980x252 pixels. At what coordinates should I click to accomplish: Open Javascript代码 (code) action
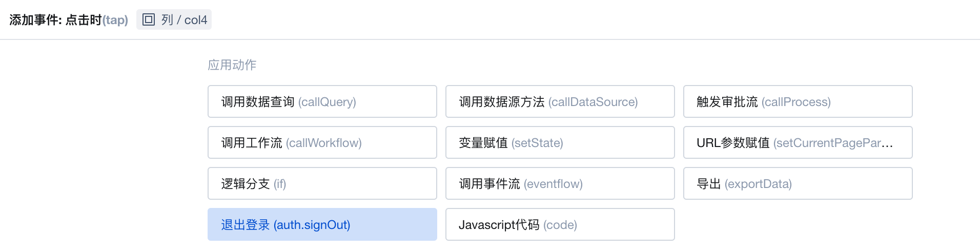[x=560, y=224]
